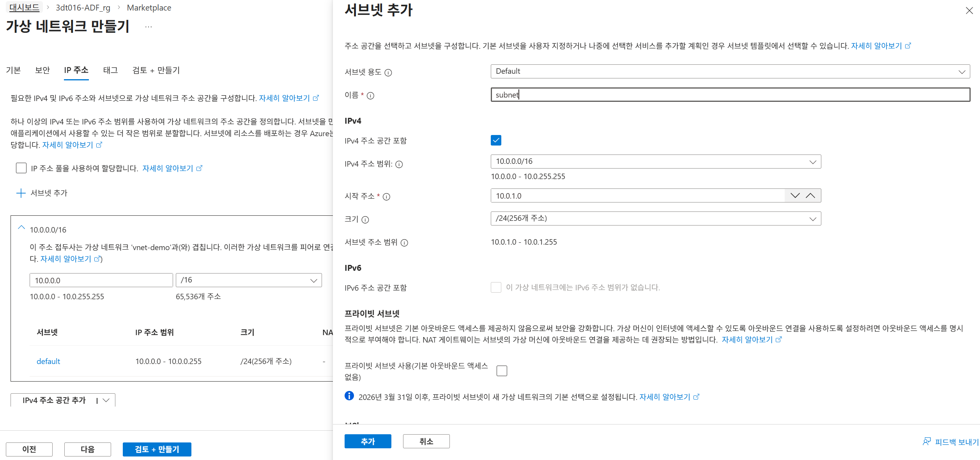Switch to 태그 tab
Viewport: 980px width, 460px height.
110,70
